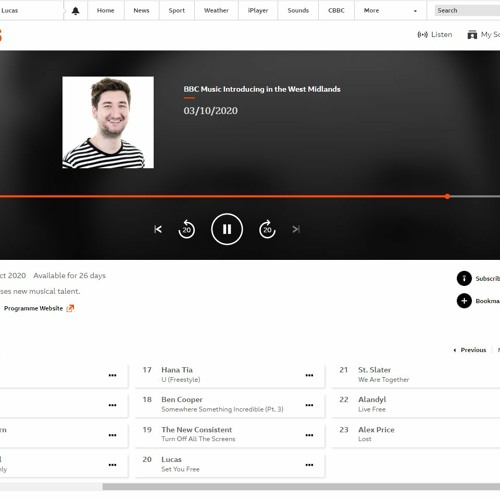Click the U (Freestyle) song title

click(x=181, y=380)
